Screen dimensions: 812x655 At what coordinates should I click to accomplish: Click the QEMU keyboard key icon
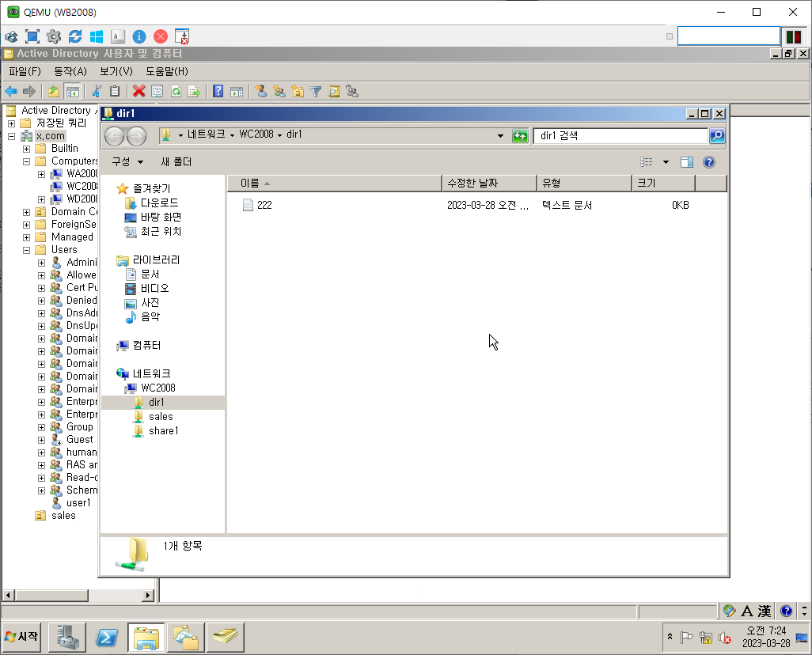[118, 36]
